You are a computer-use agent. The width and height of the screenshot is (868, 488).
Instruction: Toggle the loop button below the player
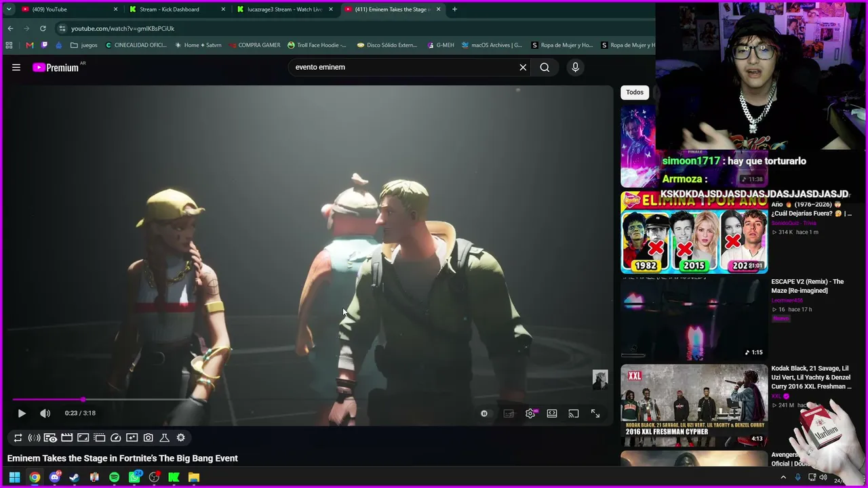pyautogui.click(x=18, y=438)
